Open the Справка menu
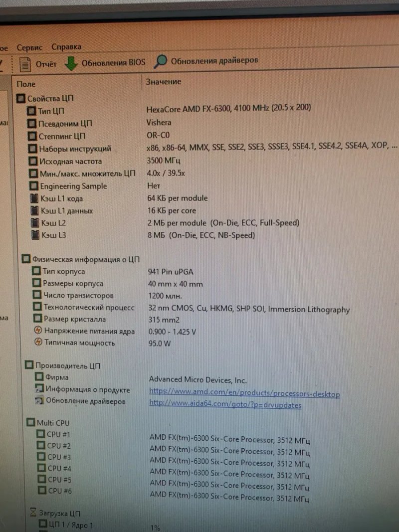Screen dimensions: 399x532 (x=66, y=47)
